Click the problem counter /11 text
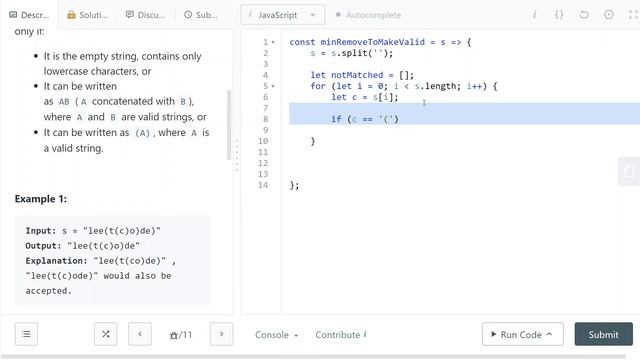 181,335
